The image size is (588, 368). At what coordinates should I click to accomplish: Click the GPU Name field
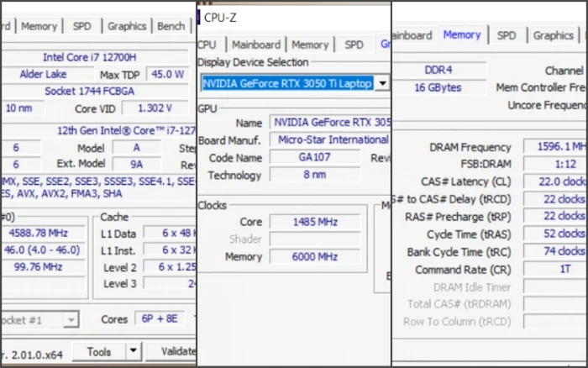coord(330,123)
